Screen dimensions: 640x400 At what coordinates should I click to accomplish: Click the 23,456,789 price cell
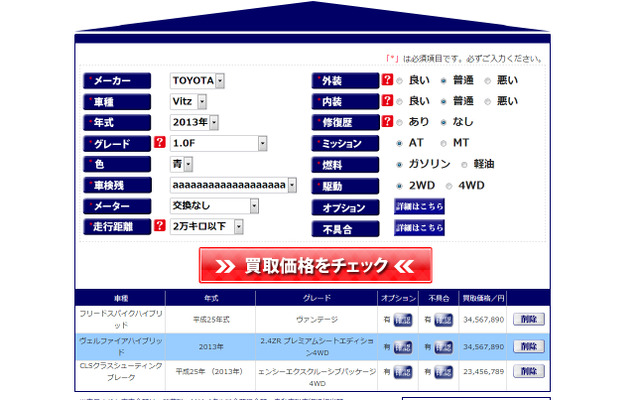click(483, 372)
